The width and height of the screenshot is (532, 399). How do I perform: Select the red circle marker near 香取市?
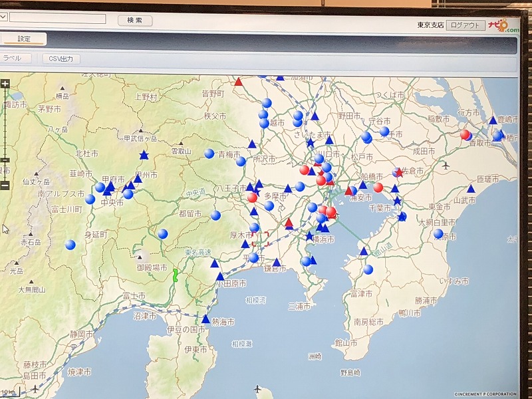465,134
